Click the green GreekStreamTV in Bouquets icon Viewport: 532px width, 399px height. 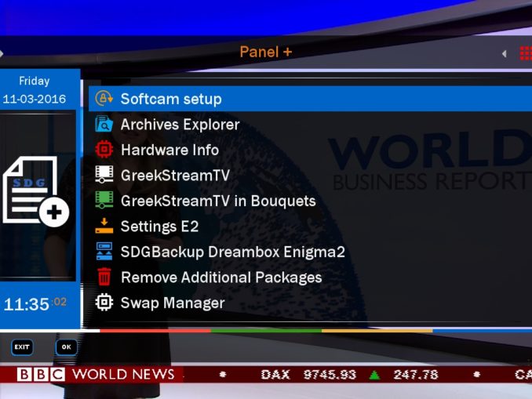click(104, 200)
